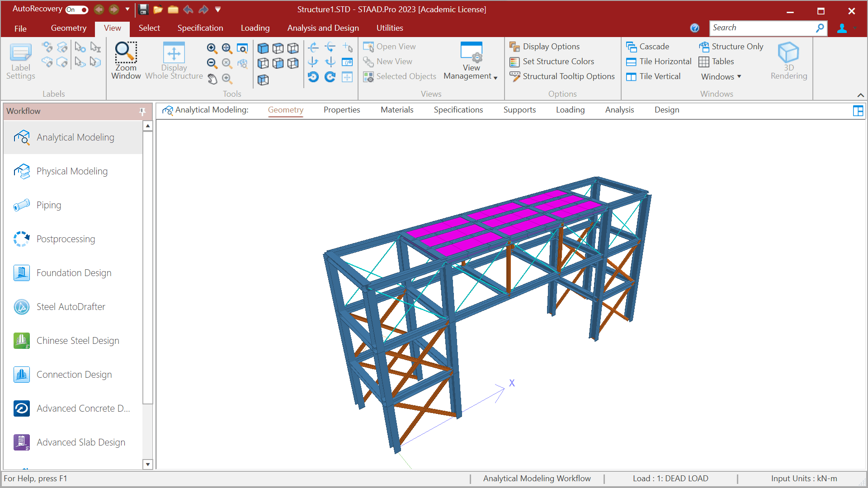Viewport: 868px width, 488px height.
Task: Click the Zoom In magnifier icon
Action: 212,48
